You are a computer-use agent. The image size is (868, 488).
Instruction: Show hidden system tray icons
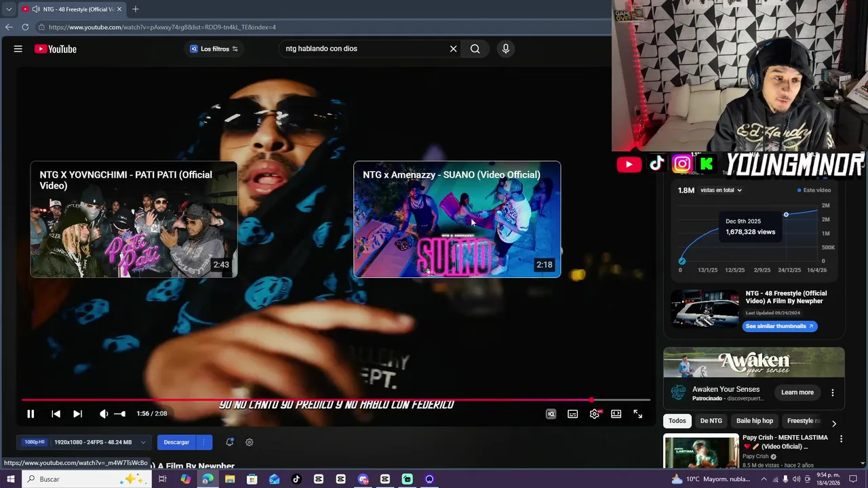pos(764,479)
